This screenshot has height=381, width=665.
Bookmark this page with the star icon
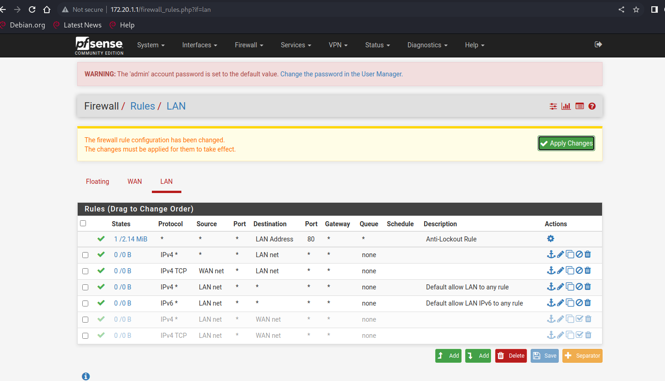tap(636, 9)
